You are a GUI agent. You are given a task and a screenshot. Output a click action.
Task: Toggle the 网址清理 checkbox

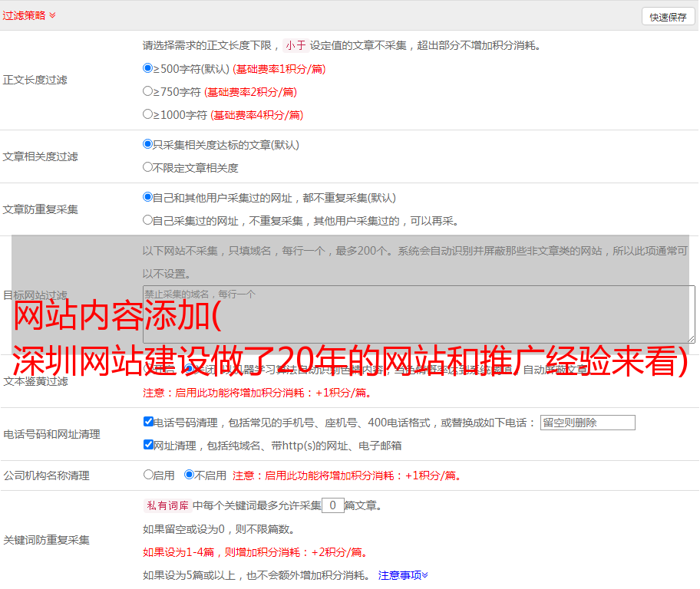(148, 444)
